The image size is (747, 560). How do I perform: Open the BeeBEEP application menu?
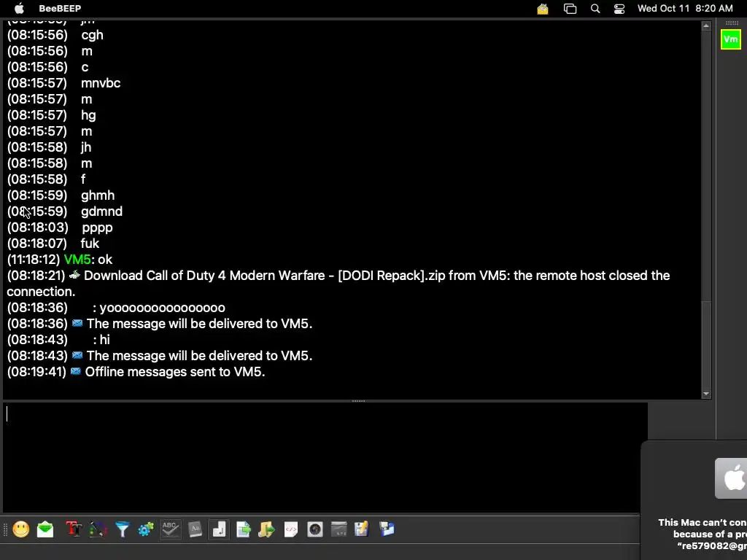click(60, 9)
